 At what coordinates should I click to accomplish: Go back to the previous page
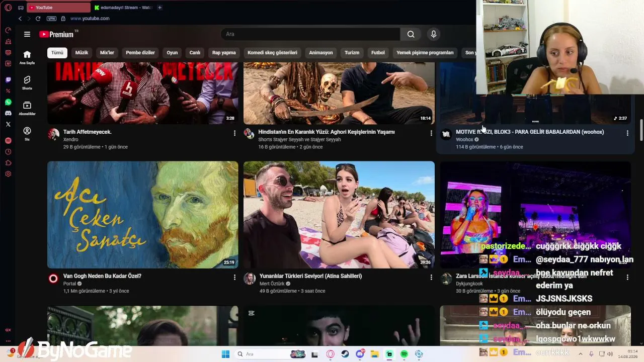pyautogui.click(x=20, y=19)
